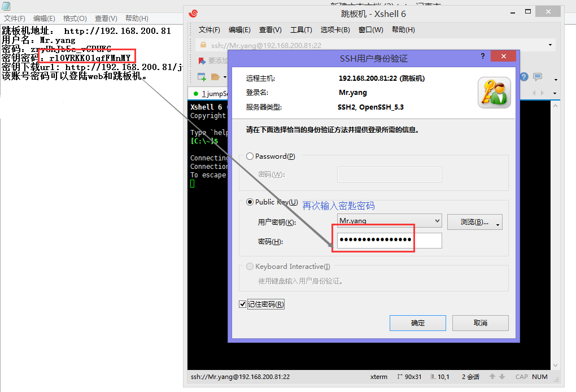Open Xshell 查看(V) menu
The width and height of the screenshot is (576, 392).
[270, 30]
